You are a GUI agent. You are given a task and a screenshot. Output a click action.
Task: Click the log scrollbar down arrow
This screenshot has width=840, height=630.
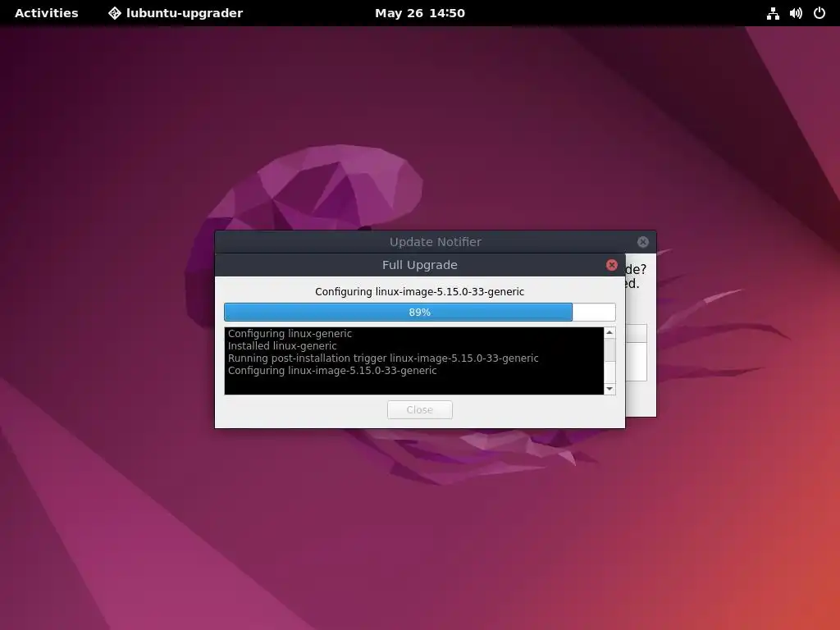coord(609,389)
